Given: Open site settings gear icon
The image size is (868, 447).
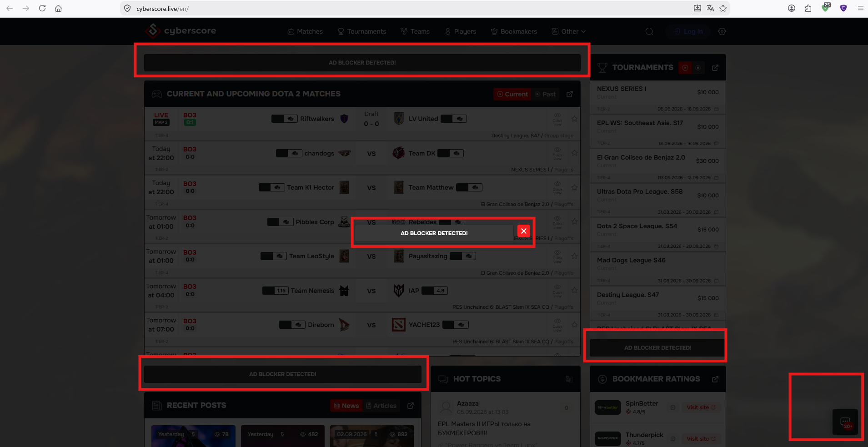Looking at the screenshot, I should click(722, 31).
